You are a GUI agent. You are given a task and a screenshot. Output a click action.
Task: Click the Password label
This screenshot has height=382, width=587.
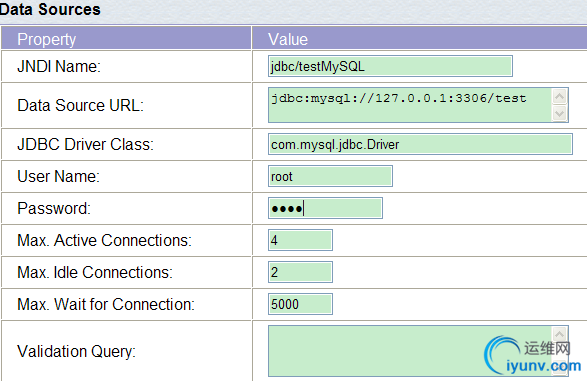pyautogui.click(x=54, y=208)
